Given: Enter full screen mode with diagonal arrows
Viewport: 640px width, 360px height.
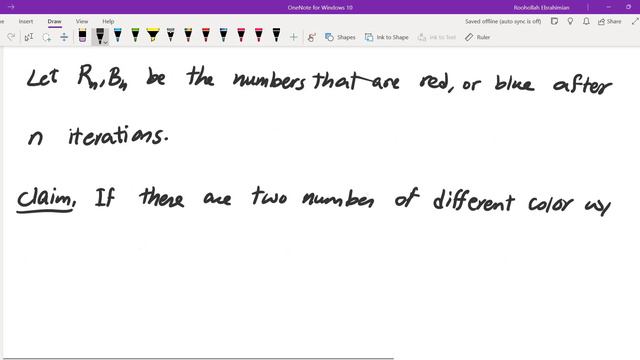Looking at the screenshot, I should (635, 21).
